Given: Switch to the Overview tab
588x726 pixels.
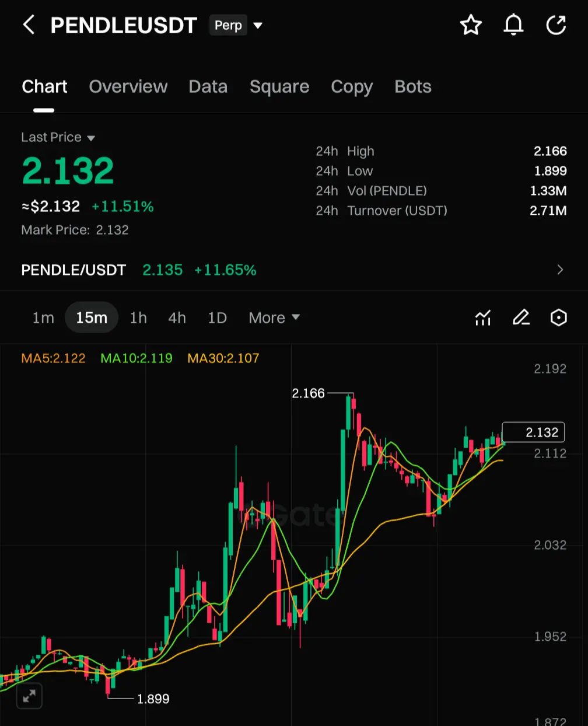Looking at the screenshot, I should tap(128, 86).
